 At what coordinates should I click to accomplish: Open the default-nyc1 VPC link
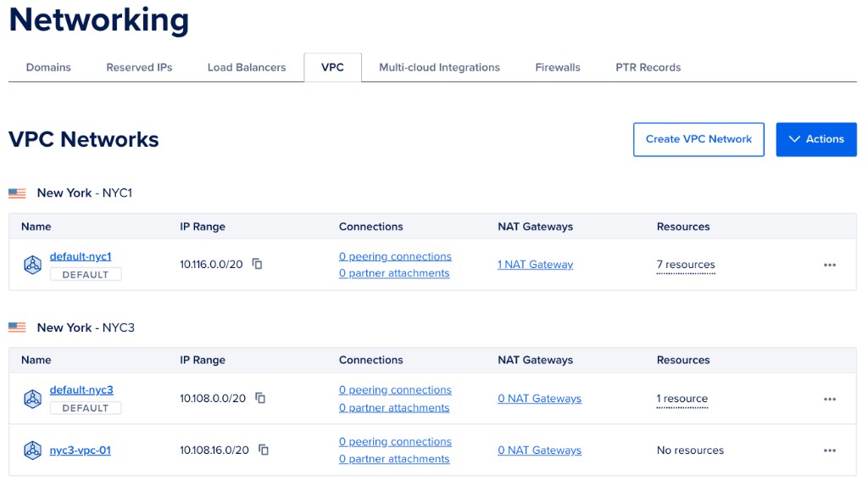pyautogui.click(x=81, y=256)
